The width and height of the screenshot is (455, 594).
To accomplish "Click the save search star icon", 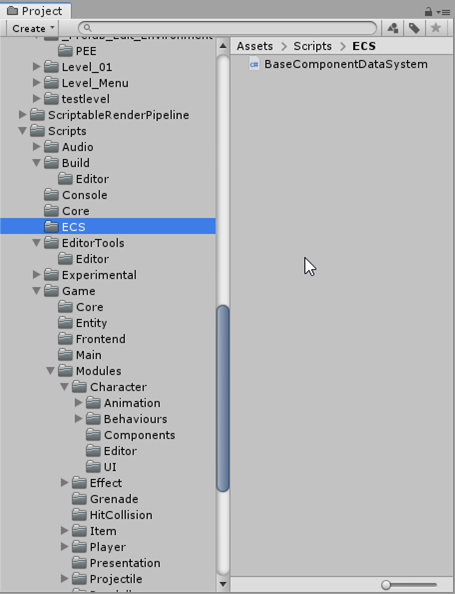I will pyautogui.click(x=436, y=28).
